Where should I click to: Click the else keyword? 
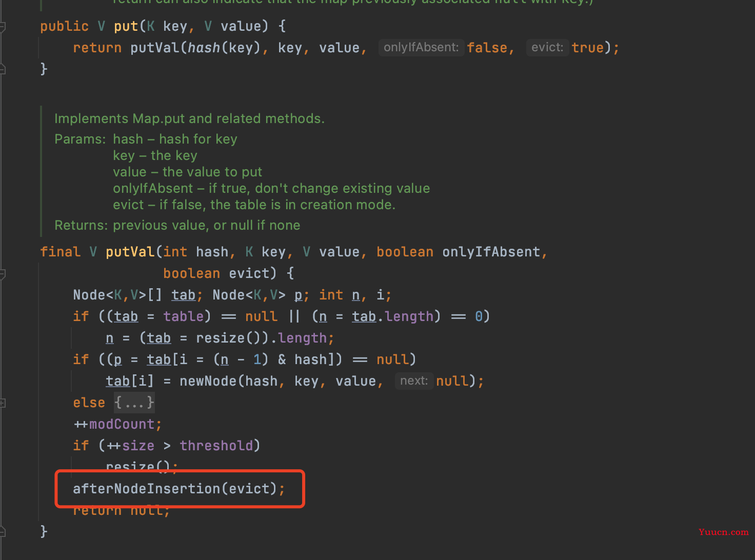tap(89, 403)
